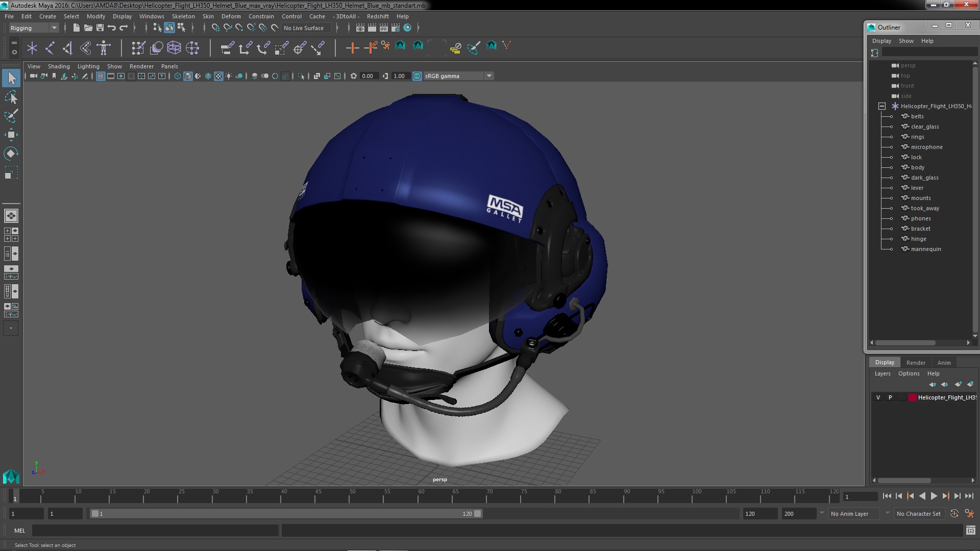Image resolution: width=980 pixels, height=551 pixels.
Task: Click the Play forwards button
Action: 934,496
